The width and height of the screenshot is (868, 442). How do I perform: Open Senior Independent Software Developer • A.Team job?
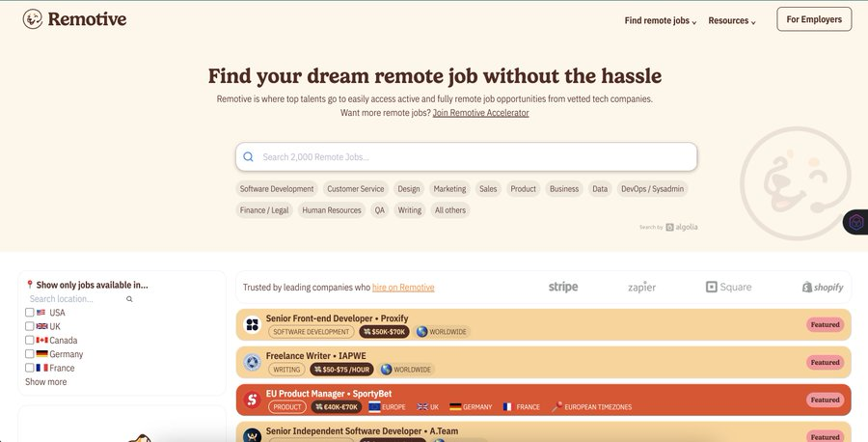click(x=543, y=432)
